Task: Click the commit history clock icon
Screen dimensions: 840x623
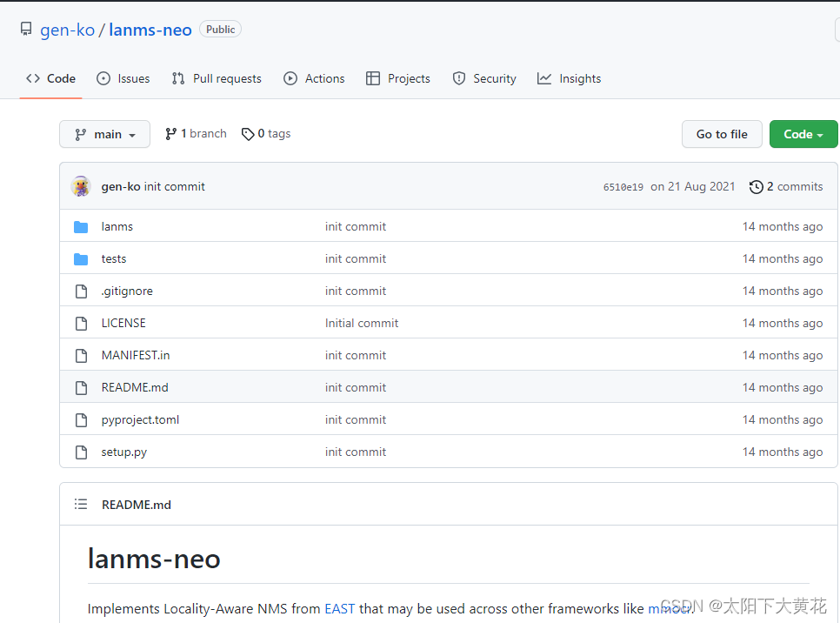Action: coord(756,186)
